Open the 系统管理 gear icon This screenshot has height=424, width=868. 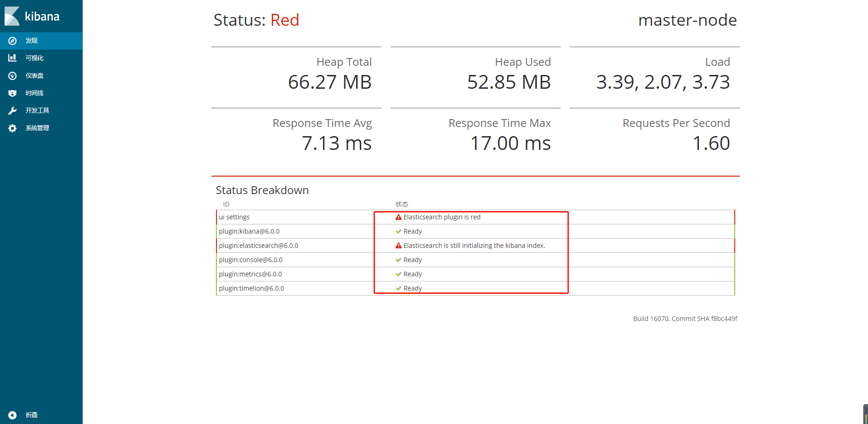coord(12,128)
